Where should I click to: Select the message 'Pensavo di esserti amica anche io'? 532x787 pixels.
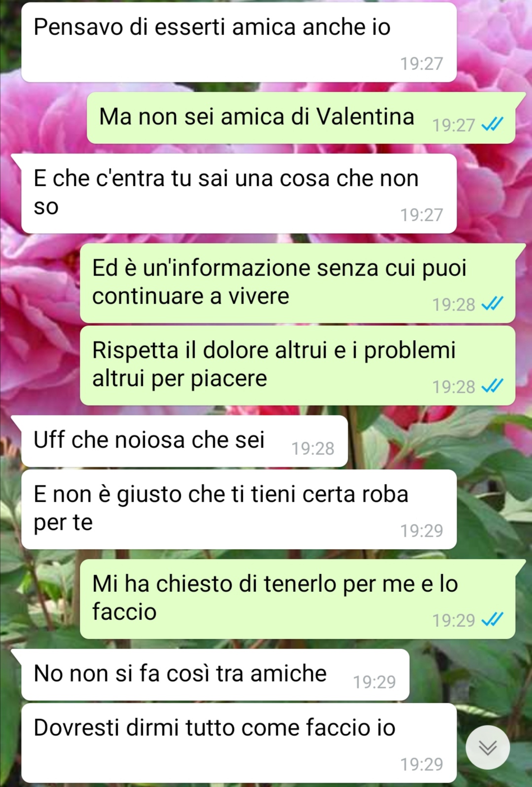[x=239, y=42]
